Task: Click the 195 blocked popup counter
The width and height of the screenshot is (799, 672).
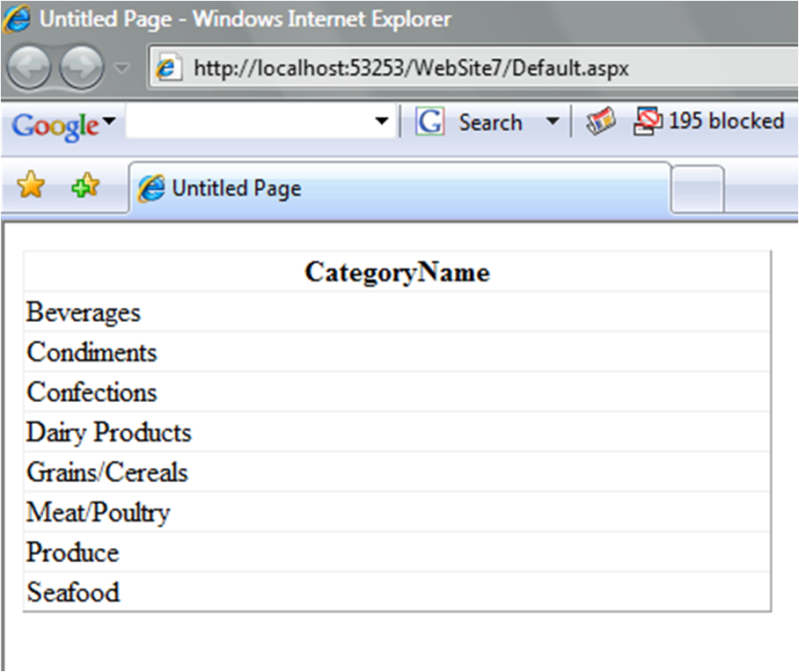Action: [726, 121]
